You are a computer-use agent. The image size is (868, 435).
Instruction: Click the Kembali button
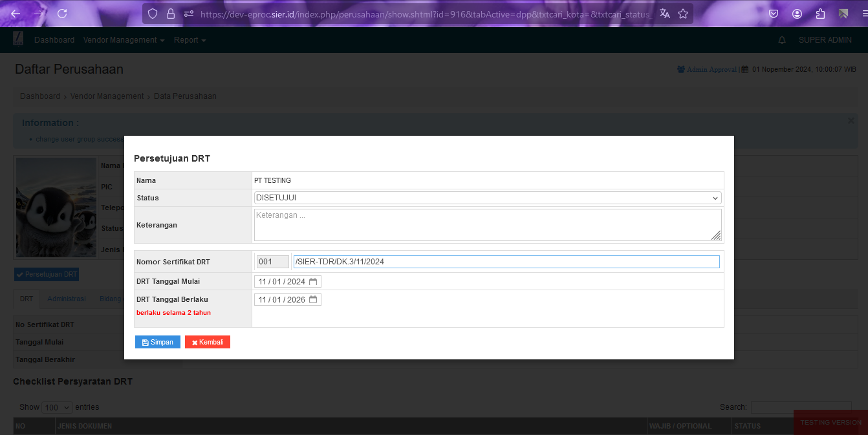(208, 342)
